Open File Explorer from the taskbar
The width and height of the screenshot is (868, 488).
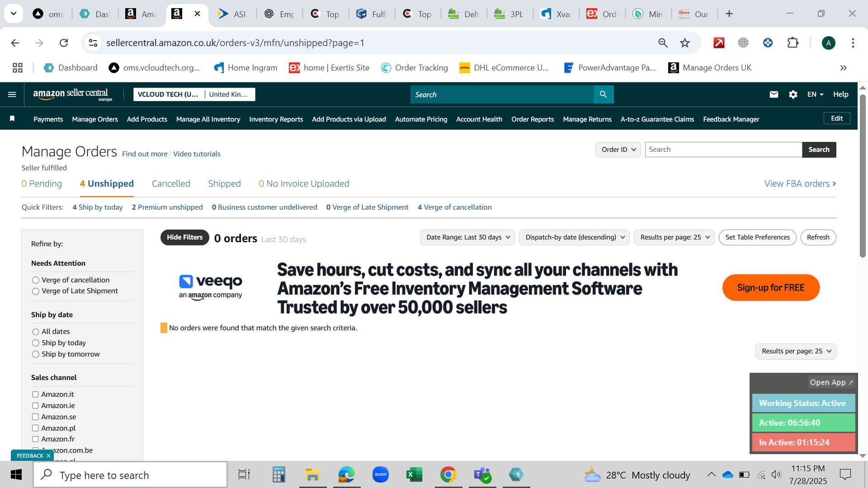tap(312, 475)
